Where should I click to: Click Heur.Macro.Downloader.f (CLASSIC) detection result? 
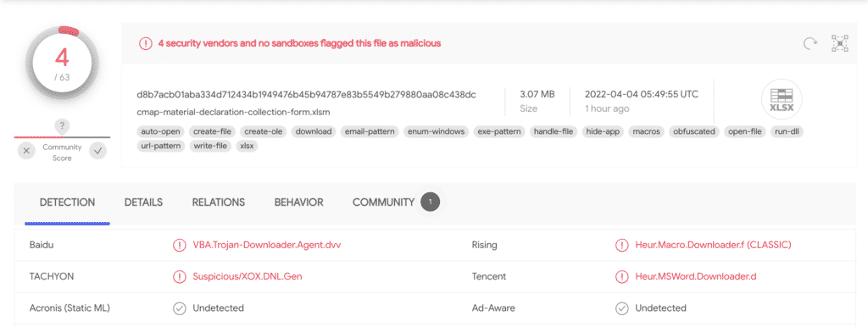pos(714,245)
